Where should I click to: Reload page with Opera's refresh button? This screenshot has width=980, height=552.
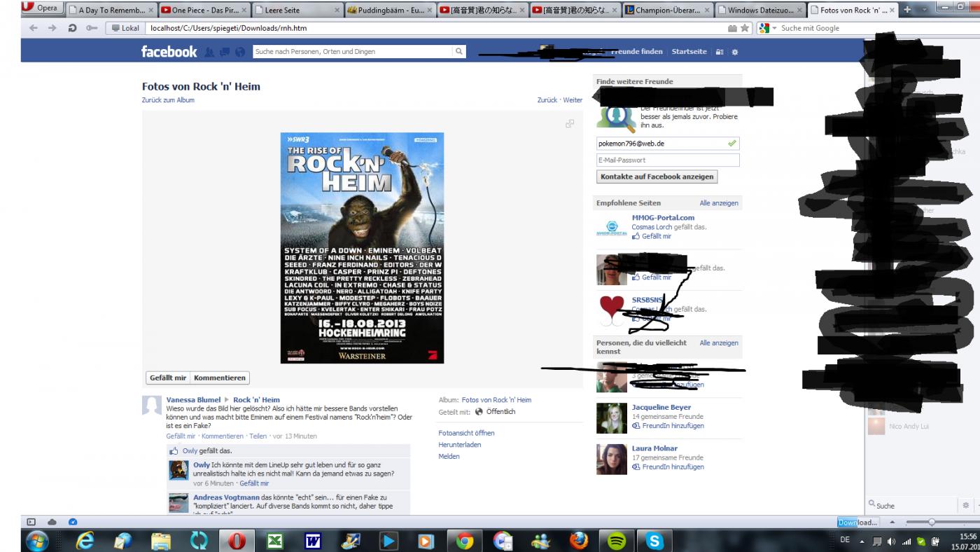pos(72,28)
